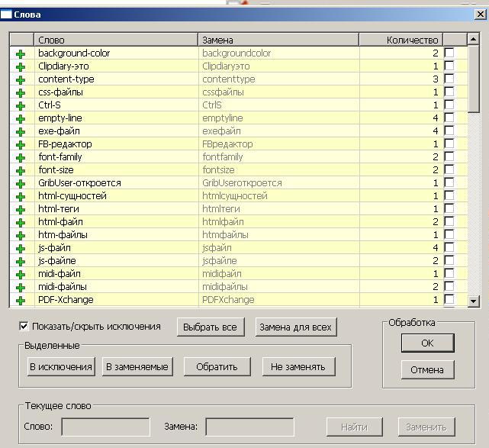Click the plus icon beside js-файл
The height and width of the screenshot is (448, 489).
[21, 249]
